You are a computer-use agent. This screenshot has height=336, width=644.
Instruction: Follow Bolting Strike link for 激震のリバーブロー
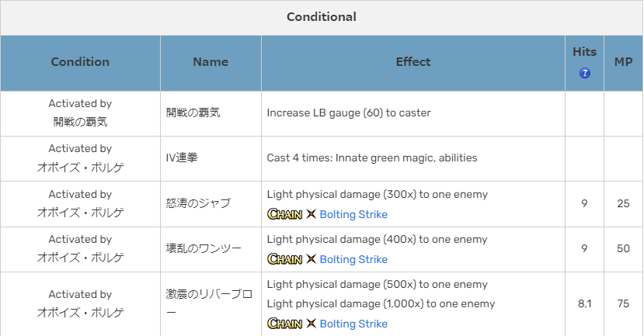(353, 323)
